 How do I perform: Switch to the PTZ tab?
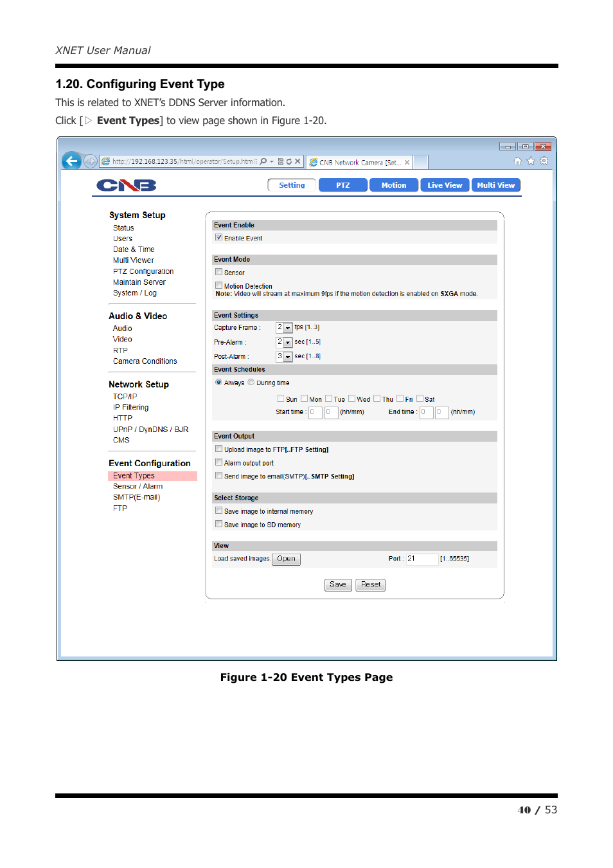343,185
